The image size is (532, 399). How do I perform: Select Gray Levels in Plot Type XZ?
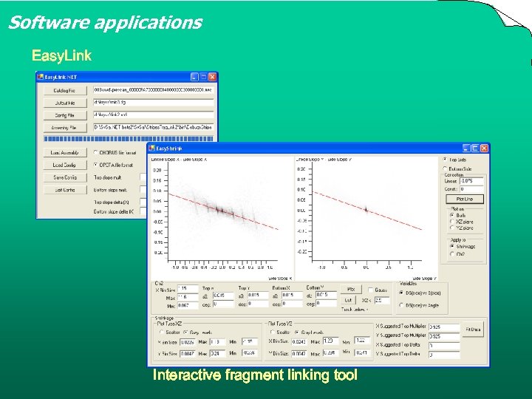[186, 332]
